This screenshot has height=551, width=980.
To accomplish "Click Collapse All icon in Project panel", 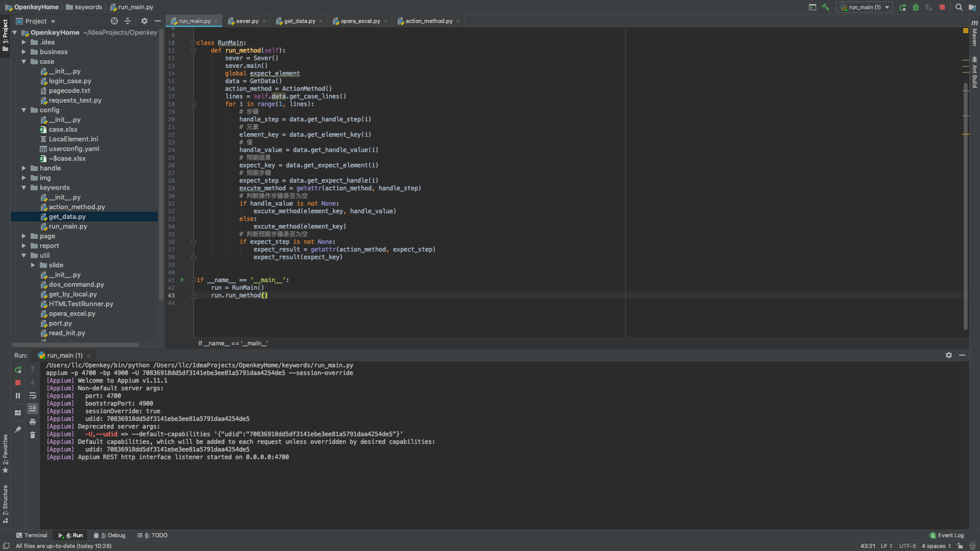I will pyautogui.click(x=128, y=21).
